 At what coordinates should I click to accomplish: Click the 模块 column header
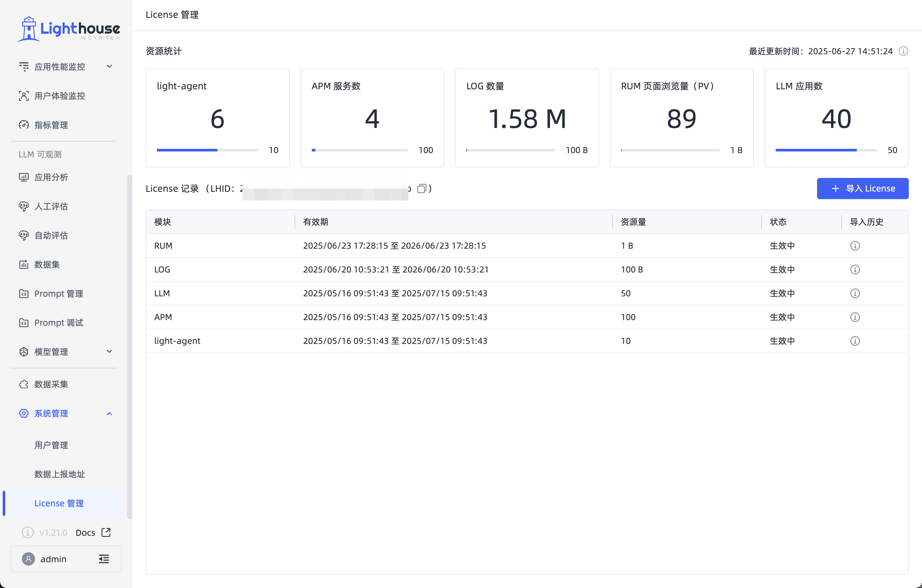[162, 222]
